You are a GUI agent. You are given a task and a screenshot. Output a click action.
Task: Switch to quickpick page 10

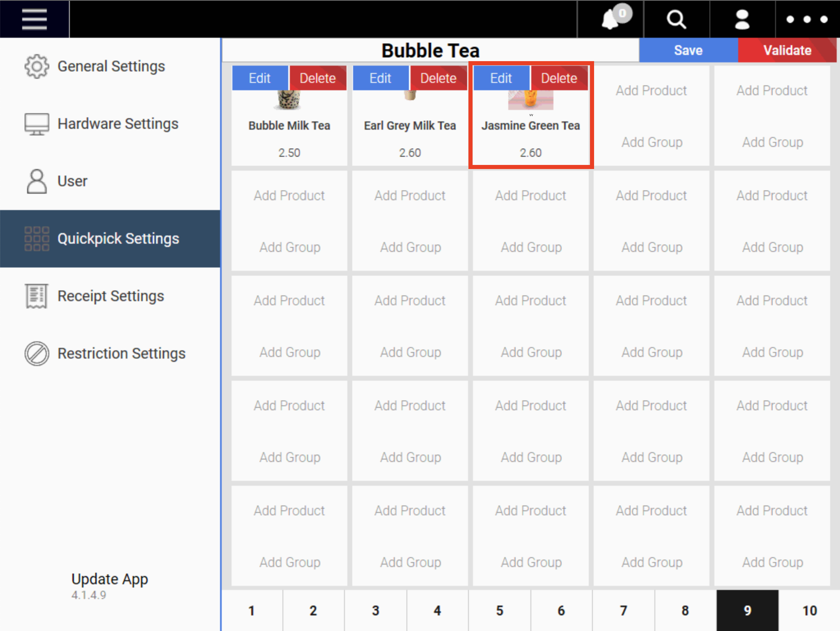click(809, 610)
